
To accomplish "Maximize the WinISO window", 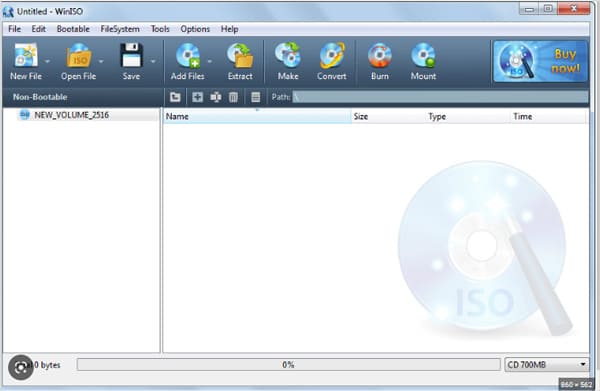I will (548, 9).
